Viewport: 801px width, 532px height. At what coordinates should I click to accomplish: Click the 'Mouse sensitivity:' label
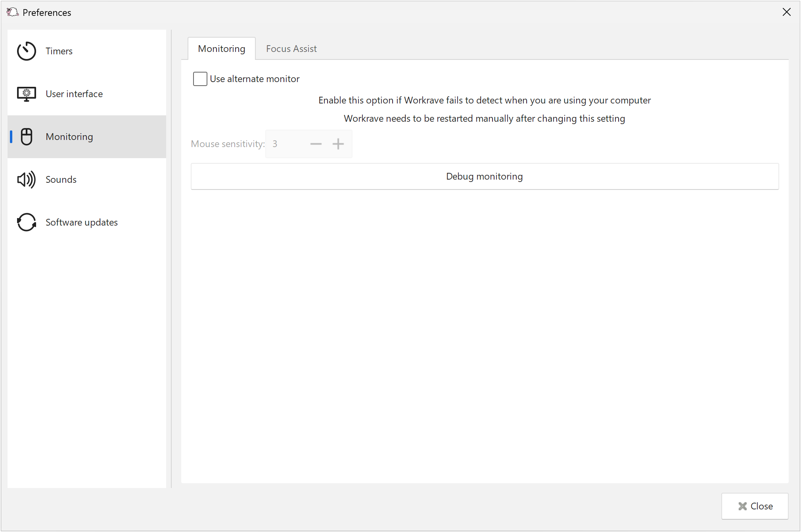228,144
